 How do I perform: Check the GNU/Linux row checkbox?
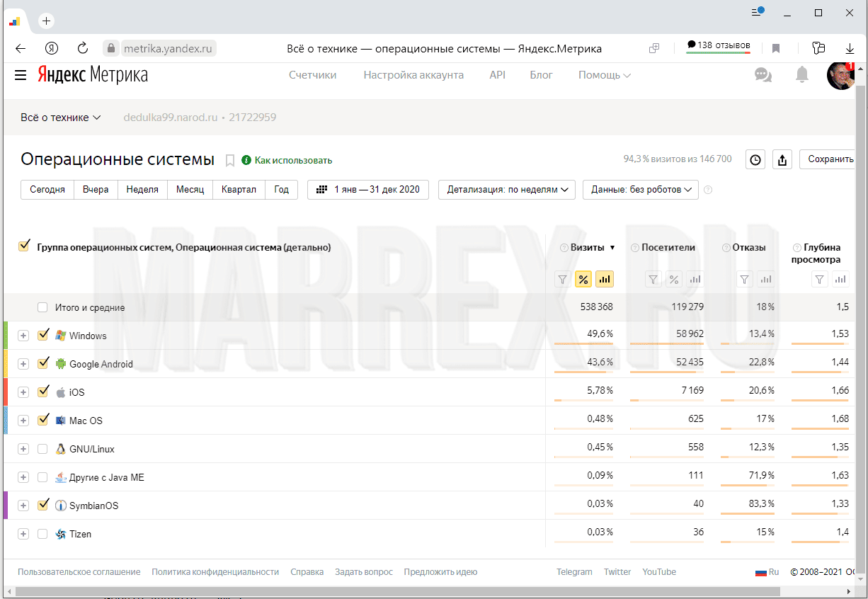tap(42, 449)
